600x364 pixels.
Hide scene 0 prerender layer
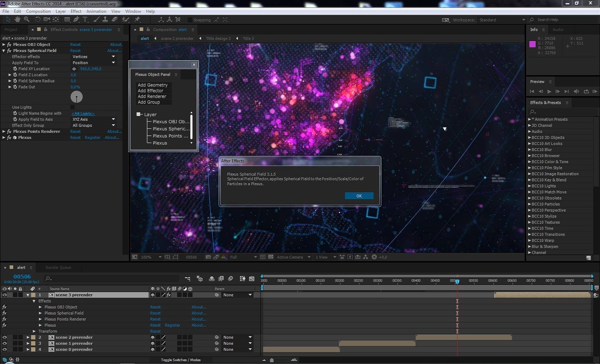coord(5,349)
